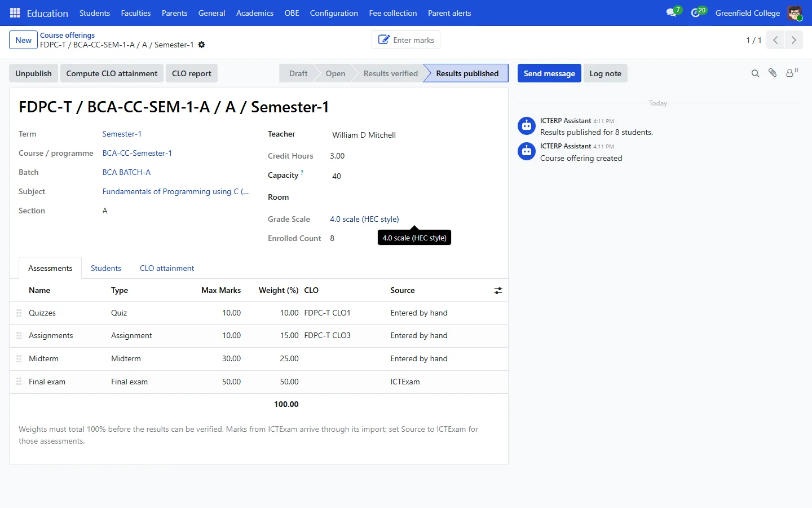Click the drag handle of the Assignments row
Screen dimensions: 812x508
click(x=19, y=335)
